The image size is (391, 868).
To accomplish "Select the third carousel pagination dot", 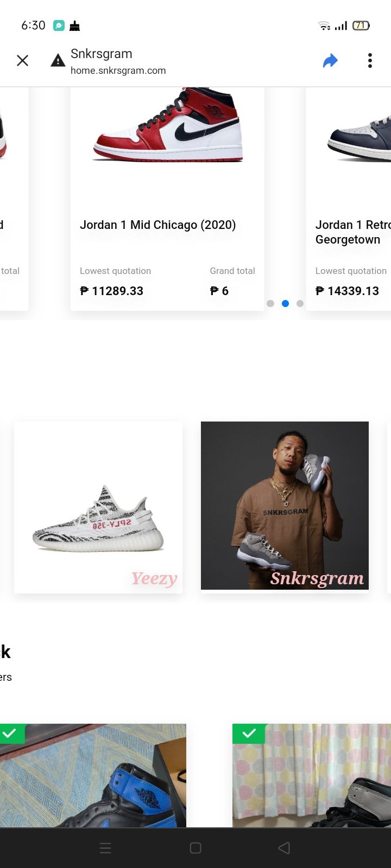I will pos(300,304).
